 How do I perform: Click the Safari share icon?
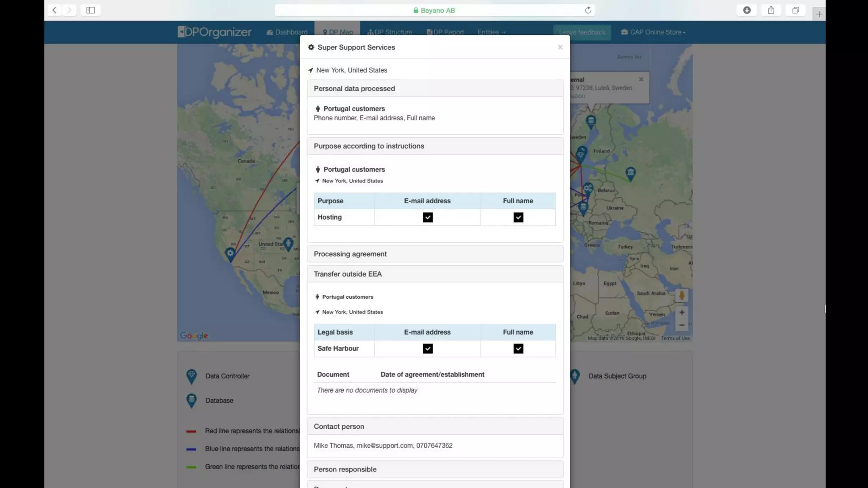click(x=771, y=10)
